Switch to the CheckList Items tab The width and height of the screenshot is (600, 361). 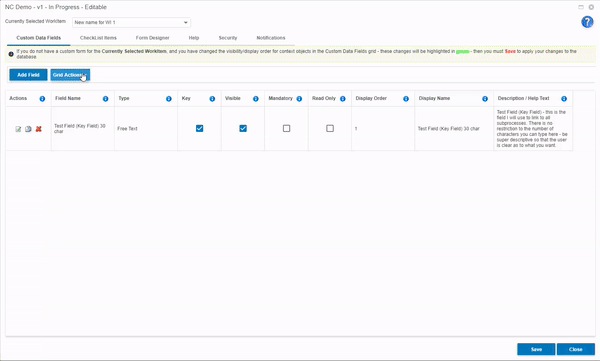click(98, 38)
